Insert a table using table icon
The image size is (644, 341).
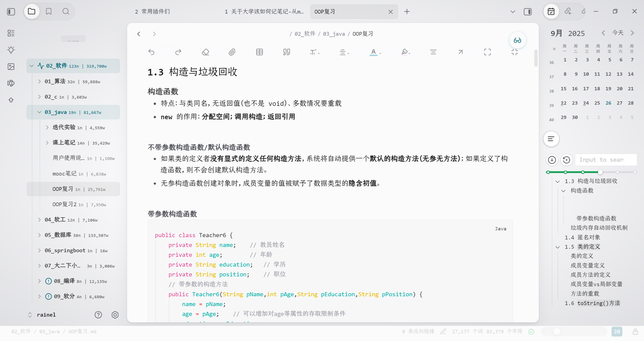(x=259, y=52)
